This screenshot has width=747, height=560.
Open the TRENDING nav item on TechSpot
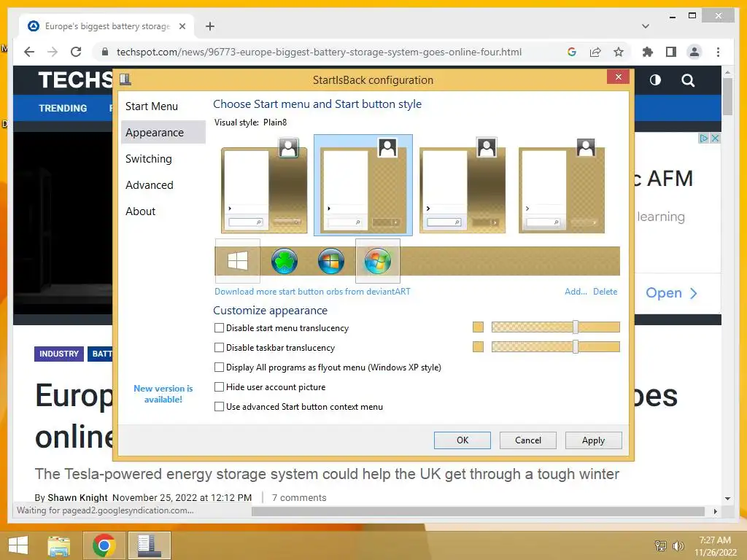pos(63,108)
